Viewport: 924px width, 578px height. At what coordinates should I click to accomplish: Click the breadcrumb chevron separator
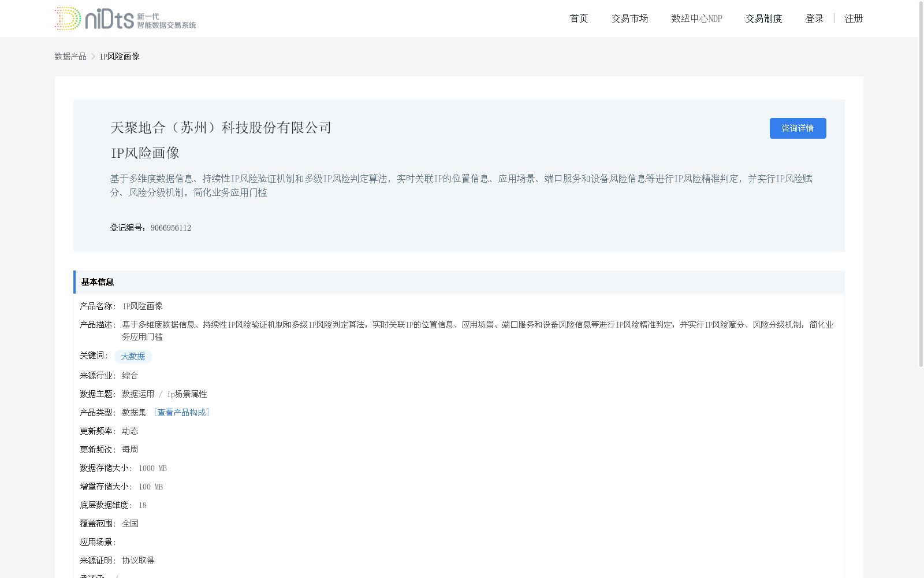[x=93, y=56]
